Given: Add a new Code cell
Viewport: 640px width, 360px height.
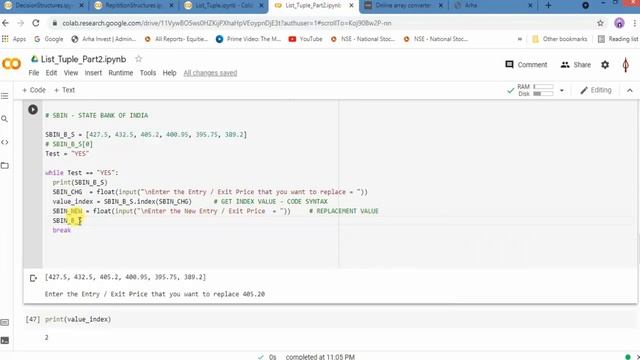Looking at the screenshot, I should [x=34, y=90].
